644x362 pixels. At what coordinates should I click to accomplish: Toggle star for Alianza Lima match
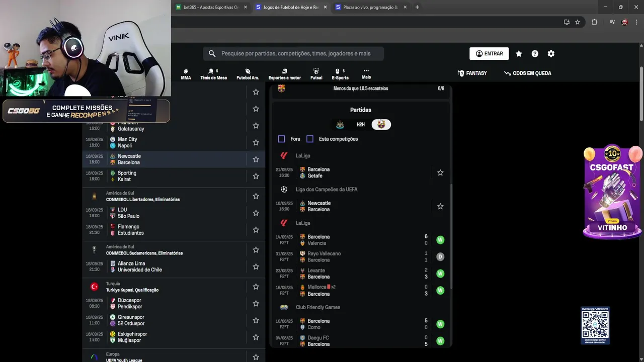256,266
